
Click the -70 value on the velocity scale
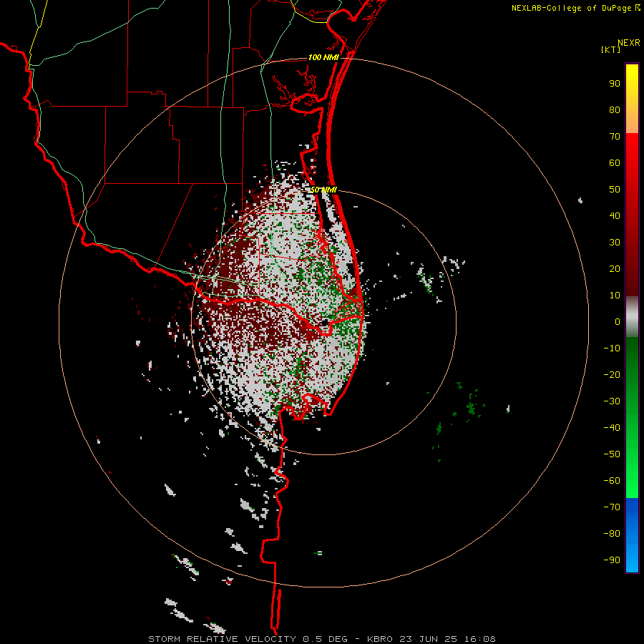[612, 507]
